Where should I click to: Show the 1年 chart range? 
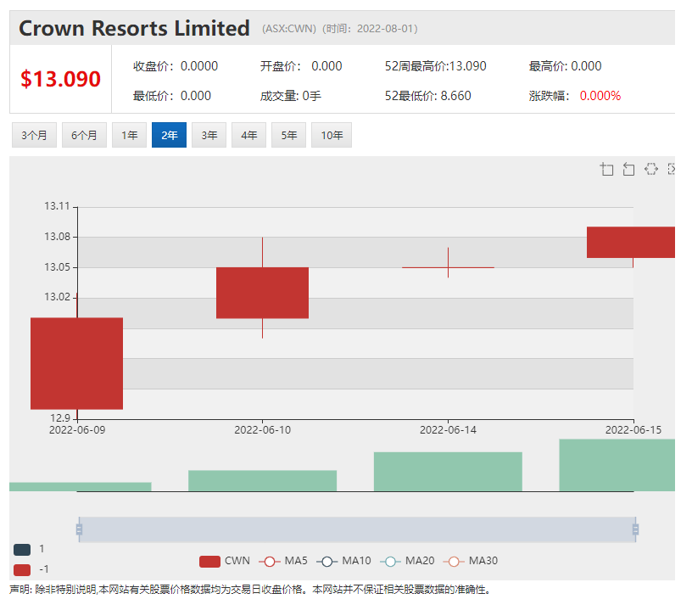pos(129,135)
